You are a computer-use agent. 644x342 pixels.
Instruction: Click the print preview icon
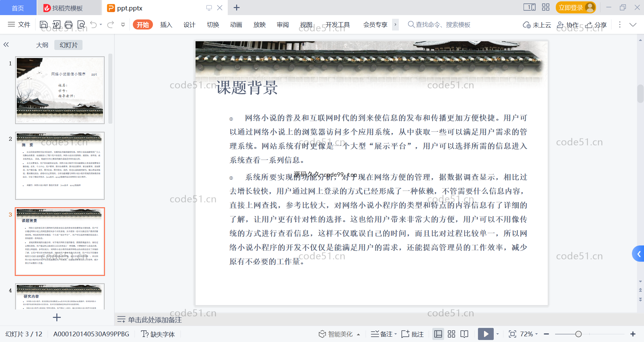[x=81, y=24]
